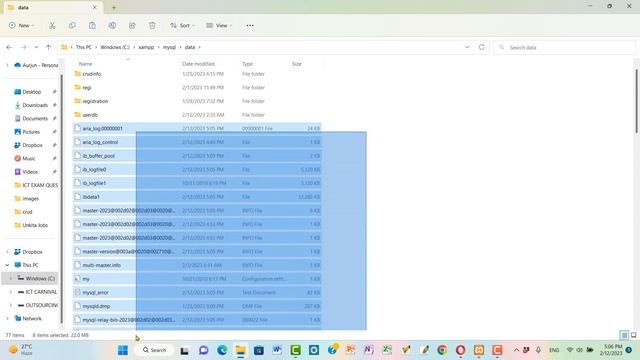Open the Sort dropdown

coord(182,25)
